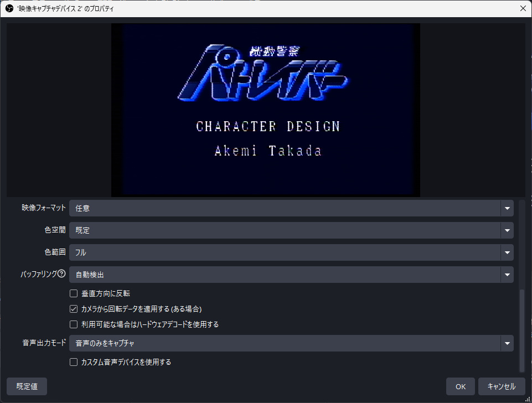Expand the 音声出力モード dropdown
This screenshot has height=403, width=532.
click(x=291, y=343)
